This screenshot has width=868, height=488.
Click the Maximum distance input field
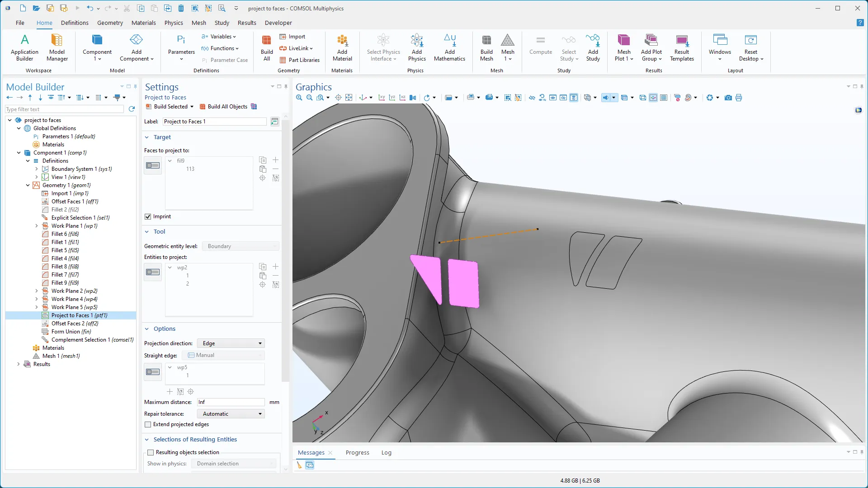(231, 402)
